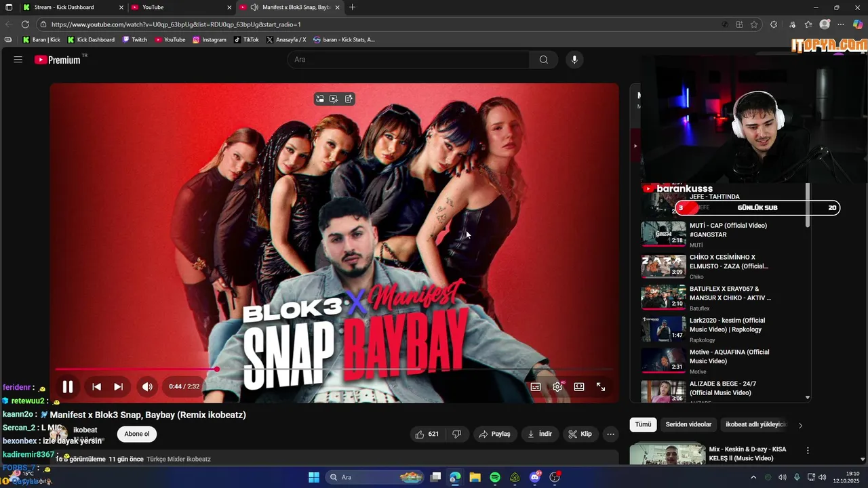The height and width of the screenshot is (488, 868).
Task: Open browser profile avatar
Action: coord(825,24)
